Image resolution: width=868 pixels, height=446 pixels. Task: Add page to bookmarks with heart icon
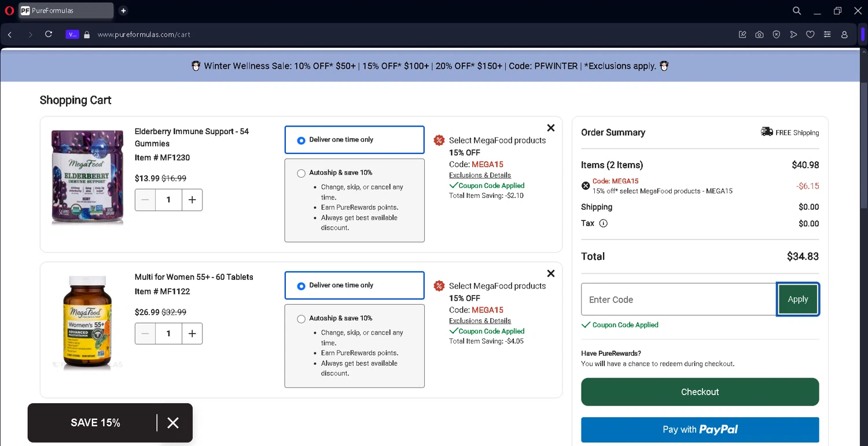[x=810, y=35]
